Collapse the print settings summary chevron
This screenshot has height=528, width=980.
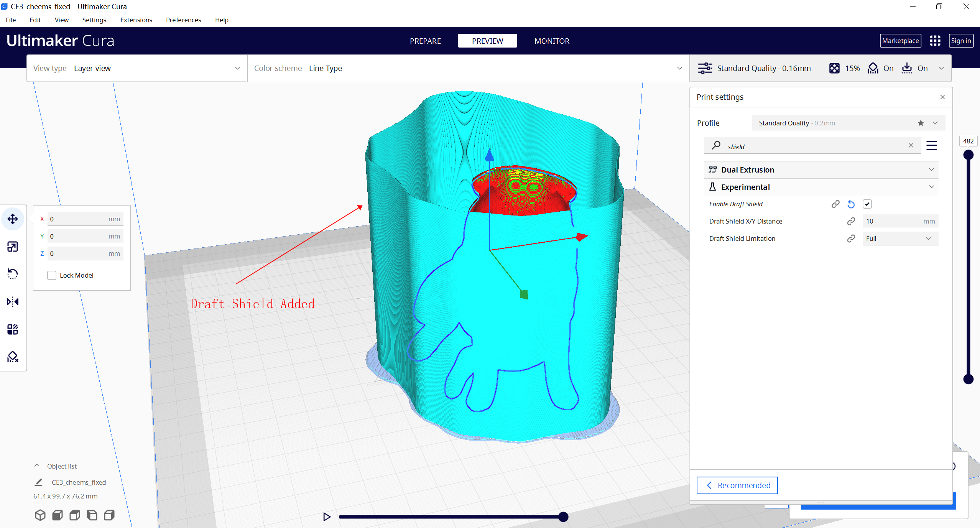[941, 68]
